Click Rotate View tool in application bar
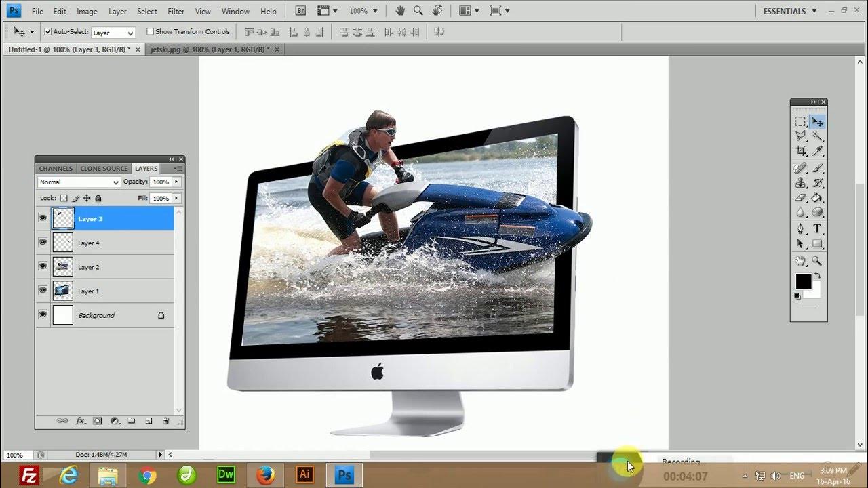868x488 pixels. pos(437,11)
